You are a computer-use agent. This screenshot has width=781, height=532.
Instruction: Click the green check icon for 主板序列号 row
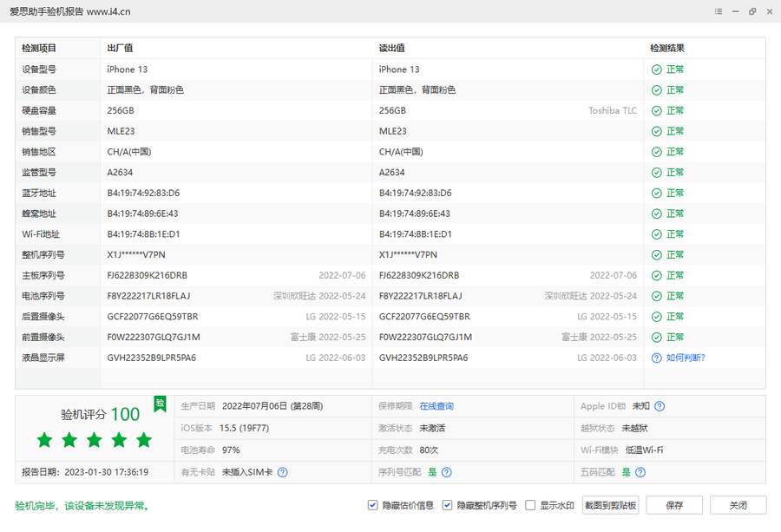pos(657,275)
